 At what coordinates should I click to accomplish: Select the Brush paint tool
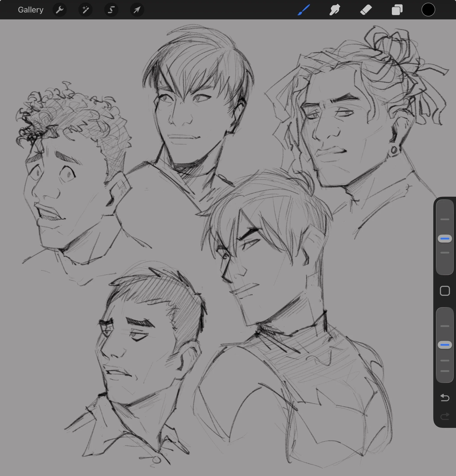[304, 10]
